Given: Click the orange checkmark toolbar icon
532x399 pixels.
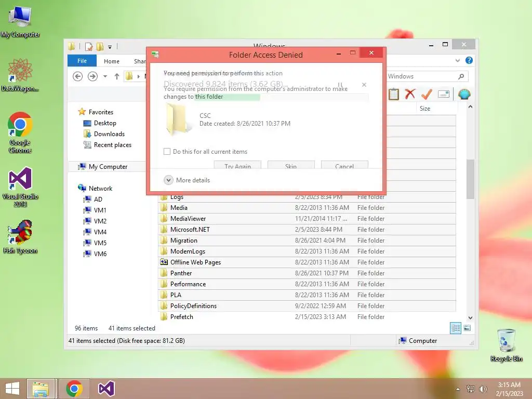Looking at the screenshot, I should click(427, 94).
